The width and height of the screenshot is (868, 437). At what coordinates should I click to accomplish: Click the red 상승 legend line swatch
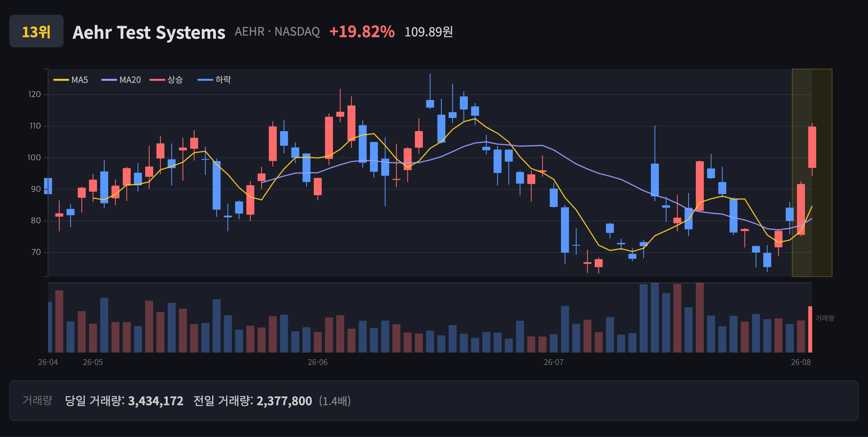tap(157, 80)
